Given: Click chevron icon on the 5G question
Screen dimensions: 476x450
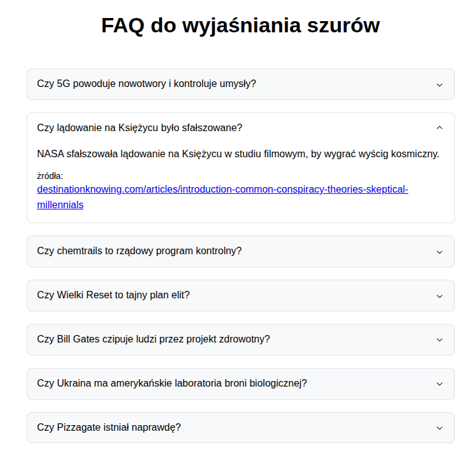Looking at the screenshot, I should 439,85.
